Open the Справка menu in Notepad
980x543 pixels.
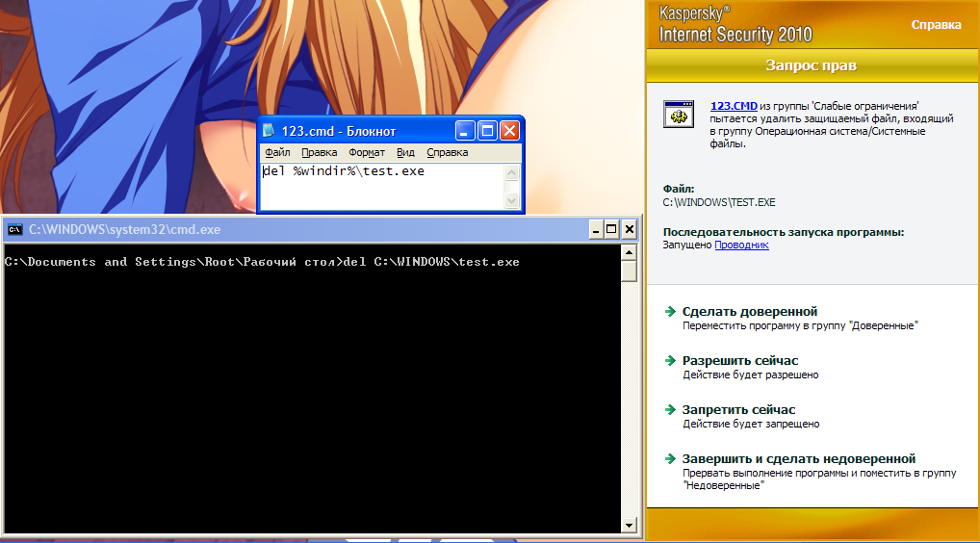[448, 152]
